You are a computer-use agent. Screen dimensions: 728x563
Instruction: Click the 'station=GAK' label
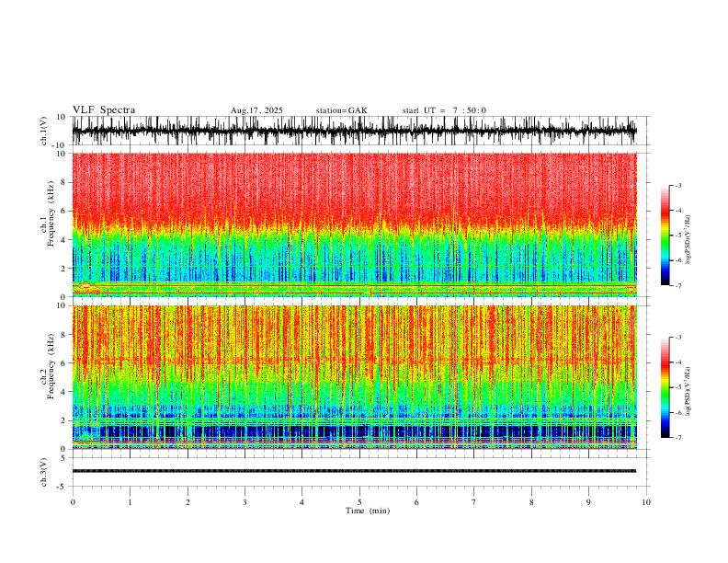pyautogui.click(x=342, y=110)
